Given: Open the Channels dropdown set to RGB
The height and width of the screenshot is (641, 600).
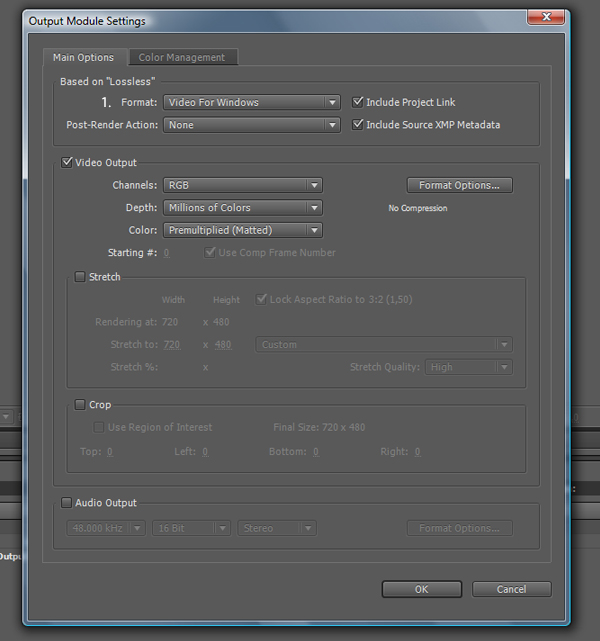Looking at the screenshot, I should [x=243, y=185].
